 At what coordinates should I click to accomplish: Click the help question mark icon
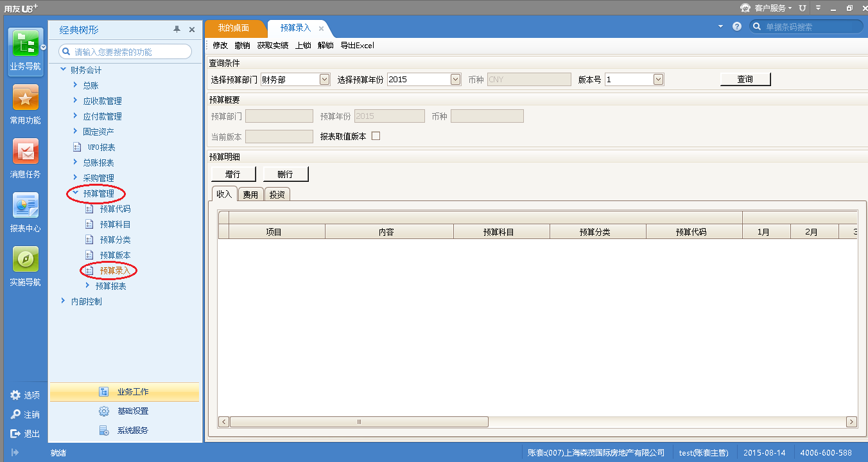click(x=737, y=27)
